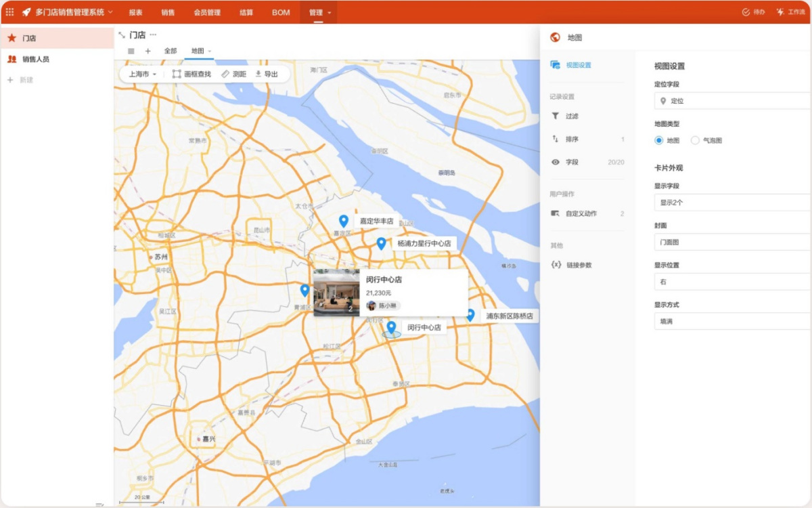812x508 pixels.
Task: Open the 字段 field visibility settings
Action: [x=572, y=163]
